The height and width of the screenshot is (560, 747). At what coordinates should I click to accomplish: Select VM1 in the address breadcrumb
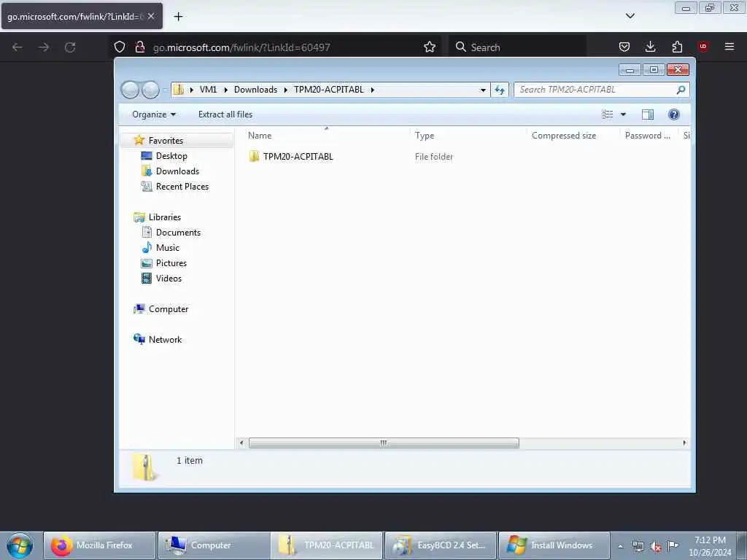(x=208, y=90)
